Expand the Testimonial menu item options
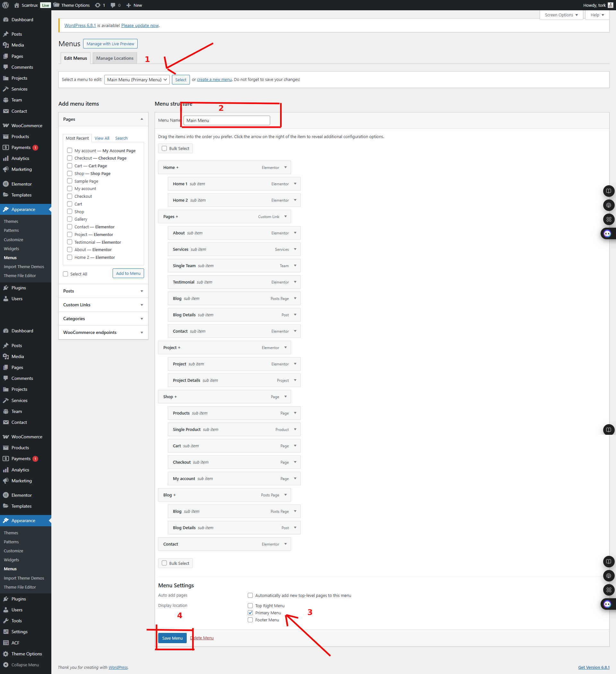The height and width of the screenshot is (674, 616). click(295, 282)
